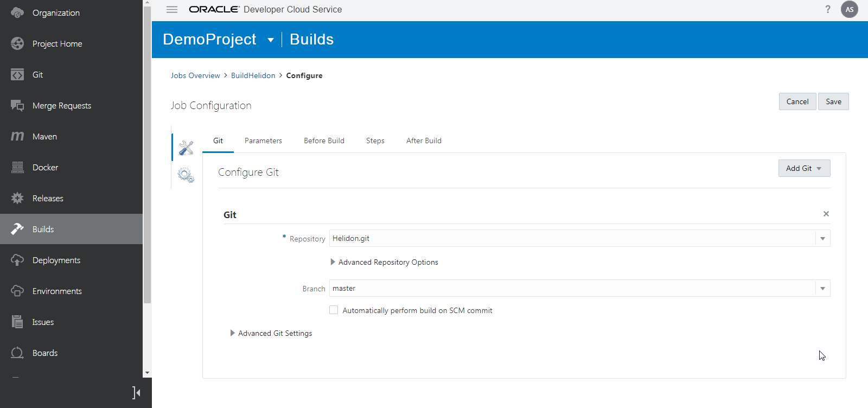The width and height of the screenshot is (868, 408).
Task: Expand Advanced Git Settings
Action: point(233,333)
